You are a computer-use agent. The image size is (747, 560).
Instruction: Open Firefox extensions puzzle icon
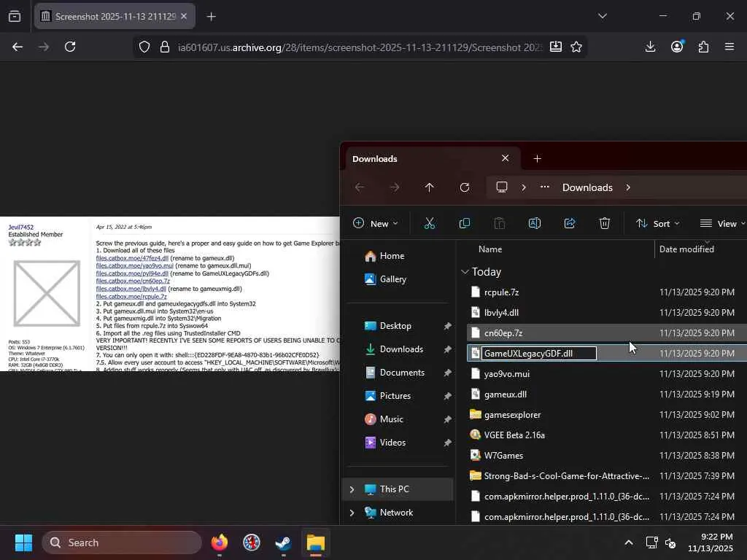tap(703, 47)
